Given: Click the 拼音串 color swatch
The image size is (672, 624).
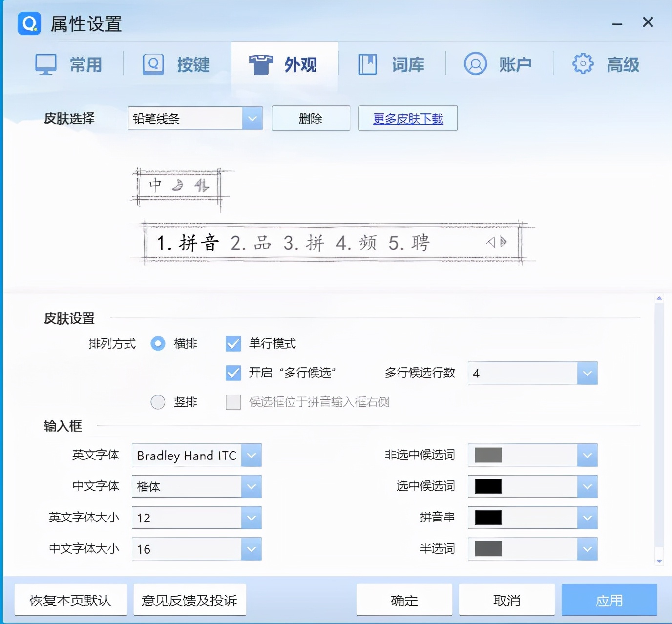Looking at the screenshot, I should point(488,518).
